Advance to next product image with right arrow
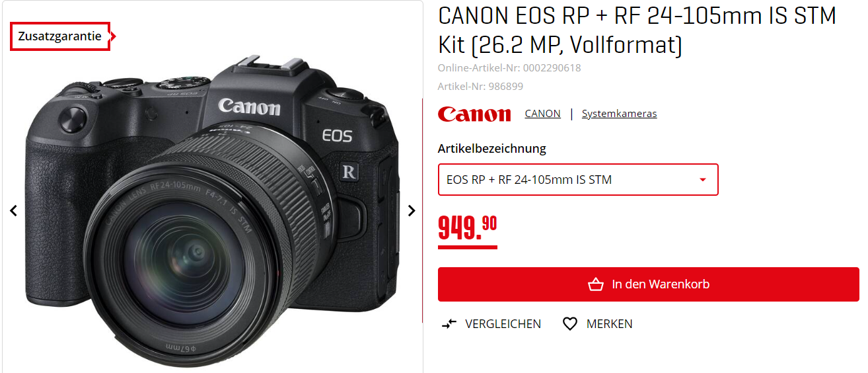This screenshot has width=868, height=373. click(412, 211)
